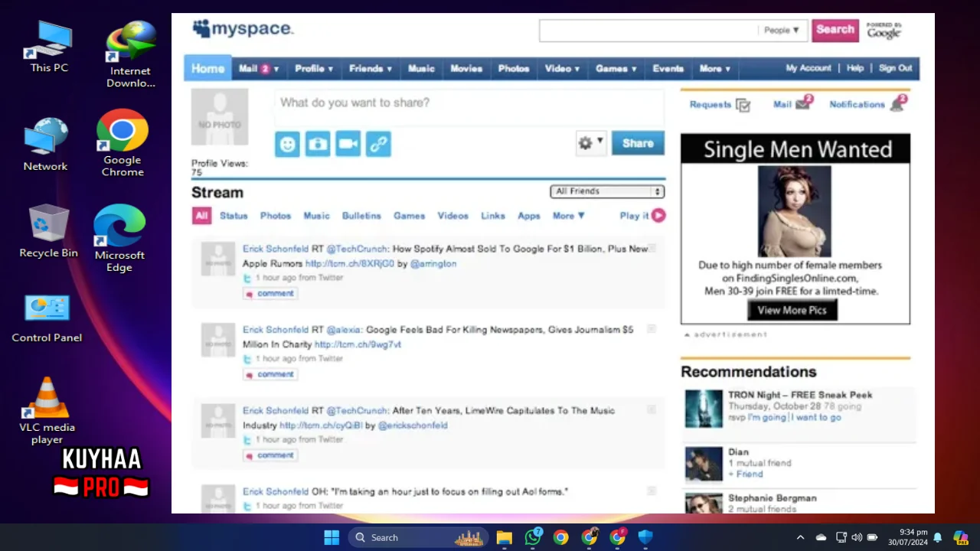Open the Mail envelope icon with badge
Screen dimensions: 980x551
802,103
